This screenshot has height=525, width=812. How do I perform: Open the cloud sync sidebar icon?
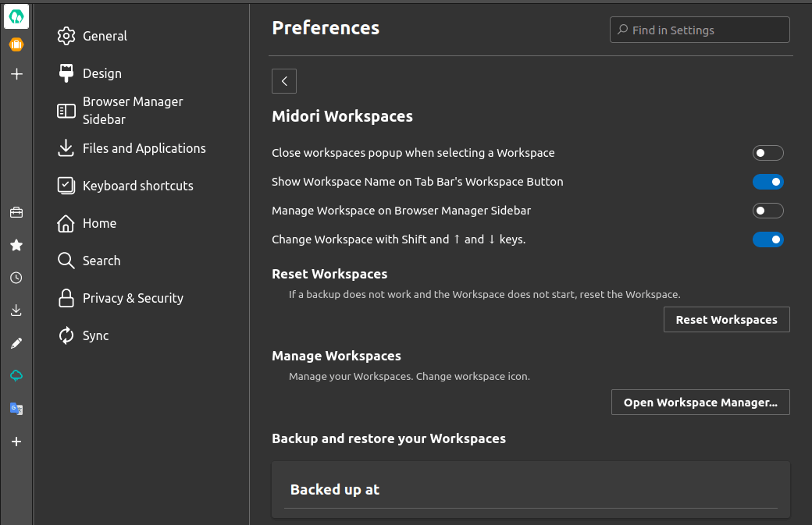[16, 375]
